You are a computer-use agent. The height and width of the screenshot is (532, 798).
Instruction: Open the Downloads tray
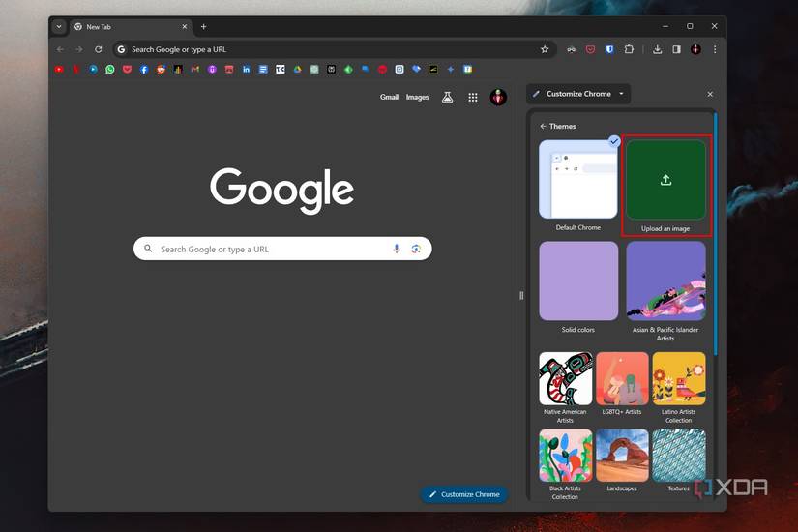point(658,49)
